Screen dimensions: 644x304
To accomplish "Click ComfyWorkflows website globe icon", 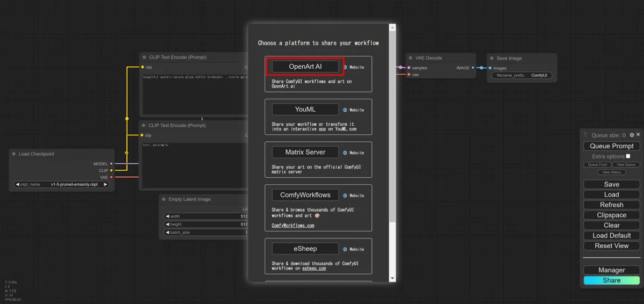I will tap(346, 196).
